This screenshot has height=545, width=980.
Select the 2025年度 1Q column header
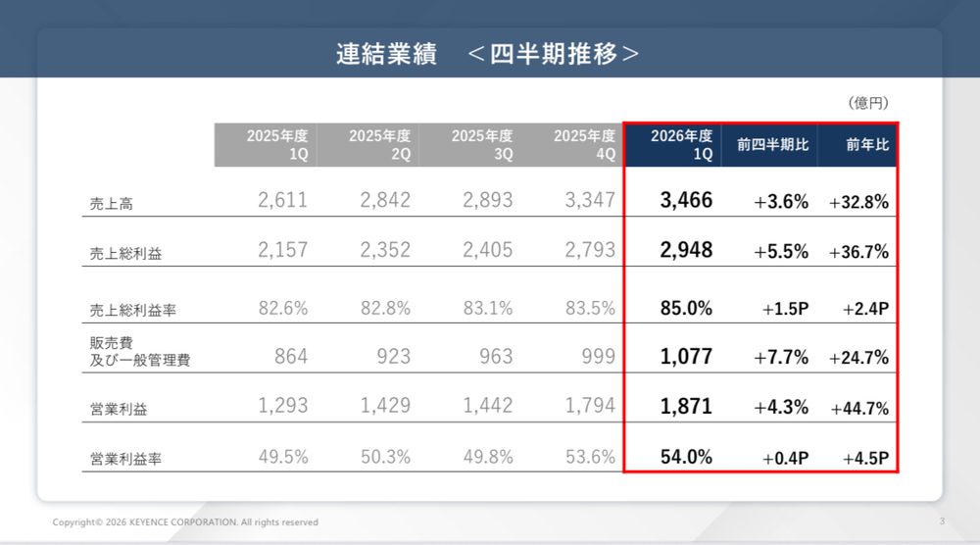[x=266, y=145]
